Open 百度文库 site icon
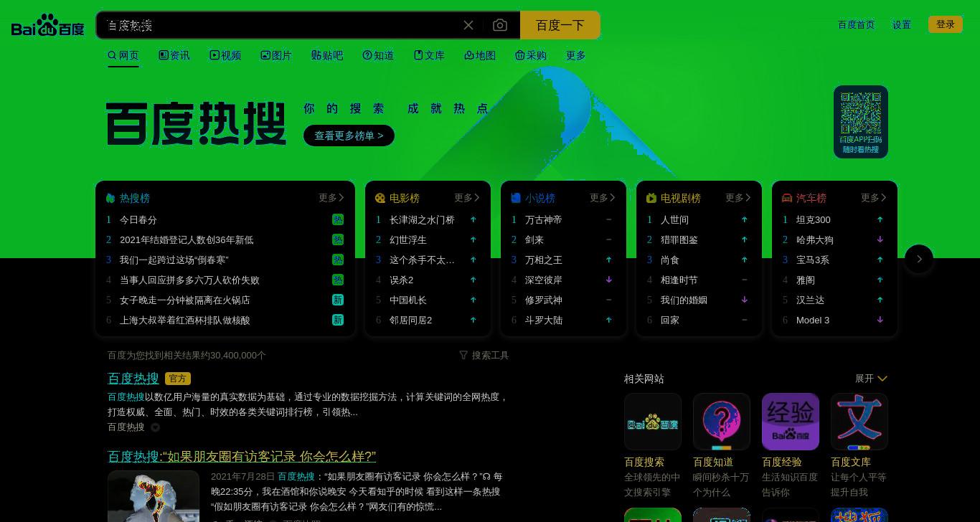Viewport: 980px width, 522px height. (859, 422)
